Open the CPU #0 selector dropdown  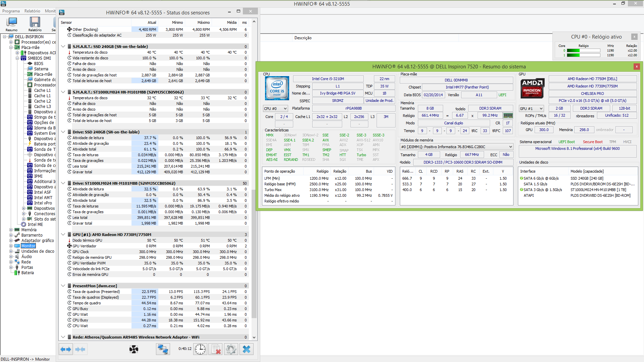click(275, 109)
